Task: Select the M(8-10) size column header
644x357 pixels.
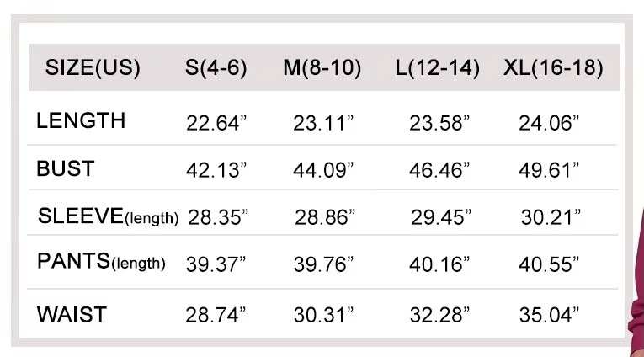Action: point(322,68)
